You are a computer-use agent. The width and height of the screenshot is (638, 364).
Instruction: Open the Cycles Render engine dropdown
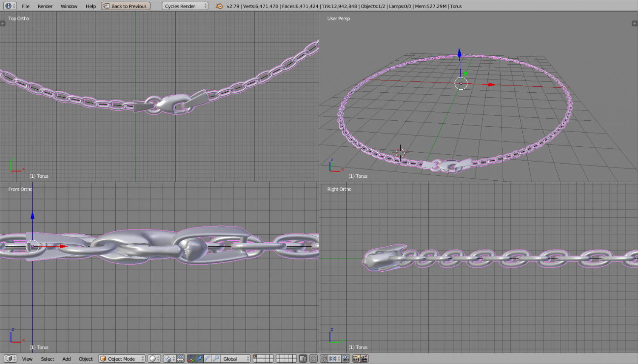point(185,6)
